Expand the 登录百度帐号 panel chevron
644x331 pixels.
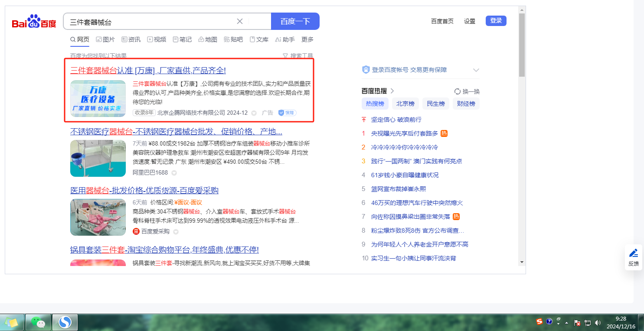(476, 70)
